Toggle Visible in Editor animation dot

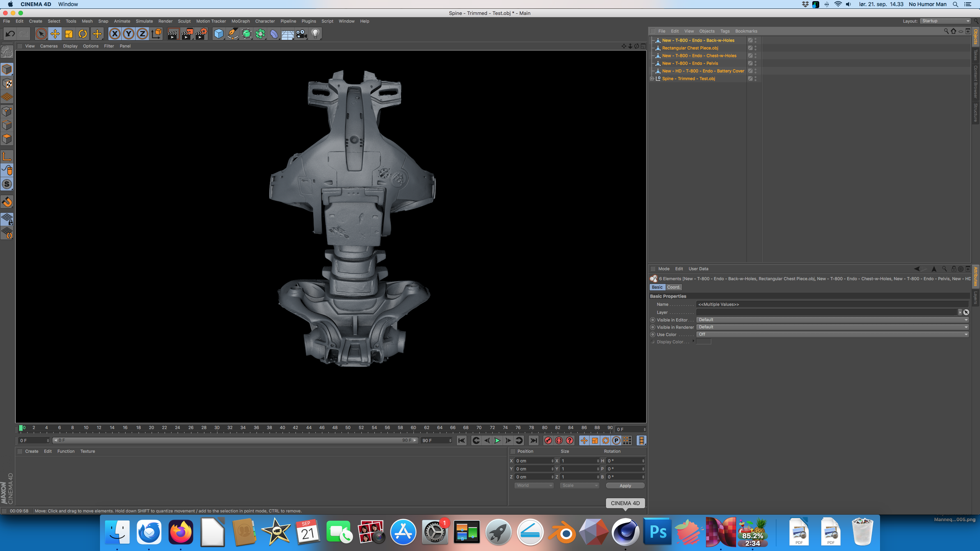pos(653,320)
